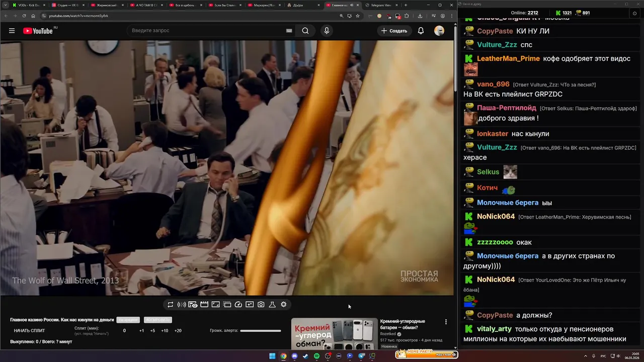The height and width of the screenshot is (362, 644).
Task: Open the playback speed gauge icon
Action: 238,304
